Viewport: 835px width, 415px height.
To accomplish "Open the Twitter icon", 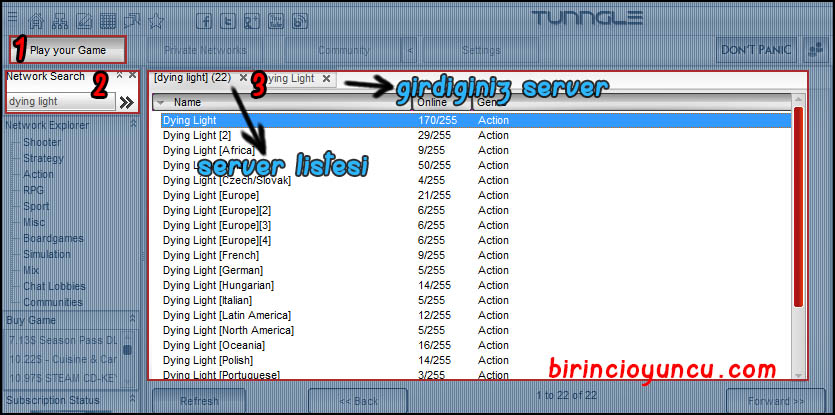I will click(x=228, y=21).
